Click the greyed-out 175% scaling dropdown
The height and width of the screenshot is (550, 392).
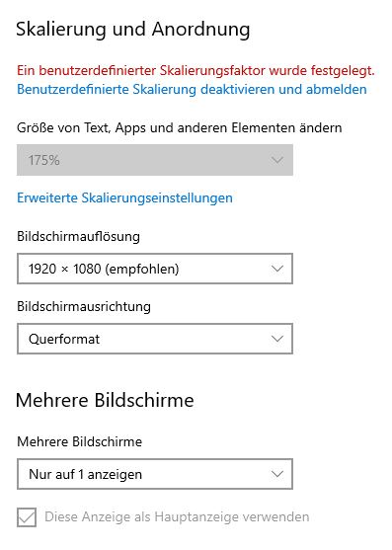[x=155, y=160]
